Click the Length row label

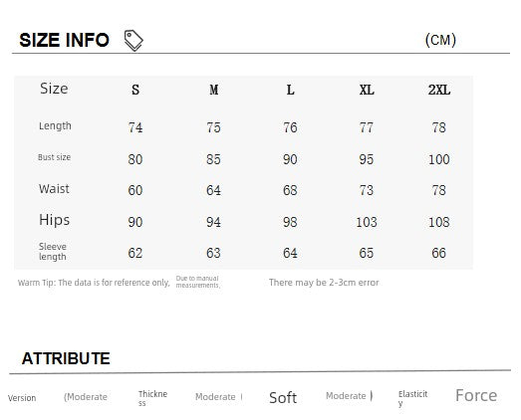point(55,126)
